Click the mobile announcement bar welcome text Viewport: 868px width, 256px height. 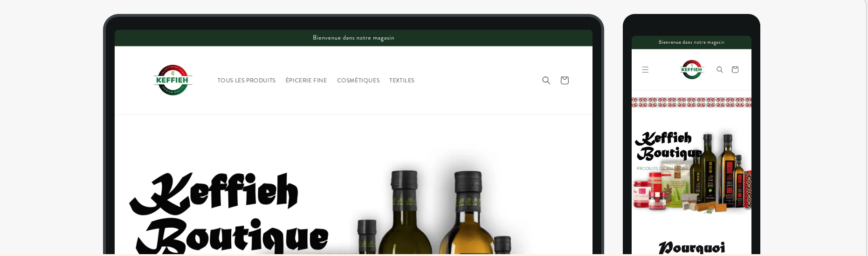(x=691, y=42)
